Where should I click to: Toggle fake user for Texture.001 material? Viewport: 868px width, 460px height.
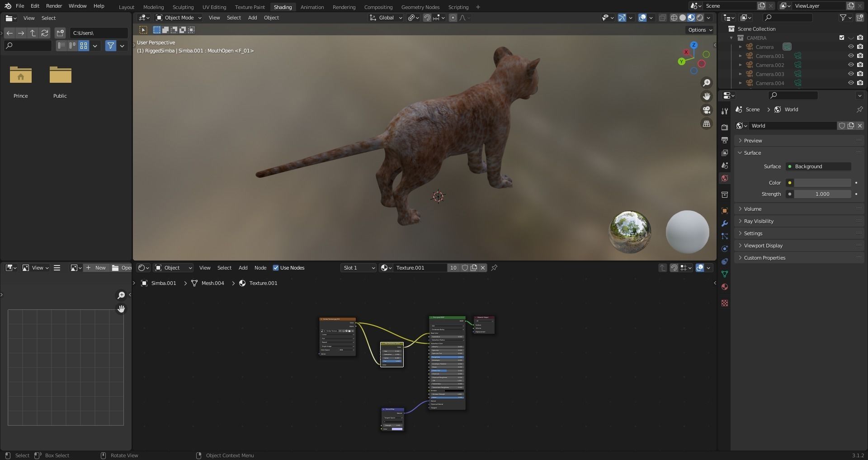pyautogui.click(x=465, y=268)
